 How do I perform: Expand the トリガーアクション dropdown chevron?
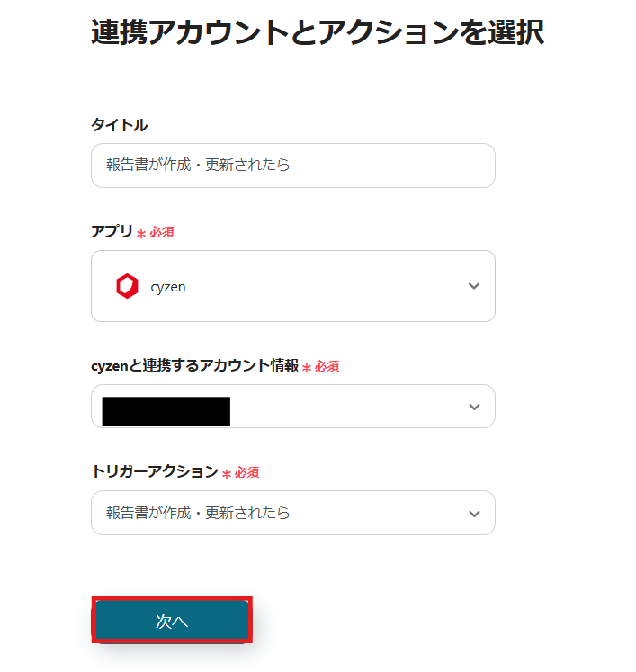(x=474, y=514)
